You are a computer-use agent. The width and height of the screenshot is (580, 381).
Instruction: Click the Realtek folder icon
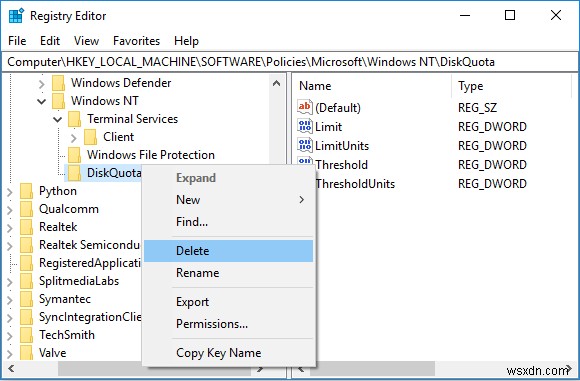click(x=26, y=227)
